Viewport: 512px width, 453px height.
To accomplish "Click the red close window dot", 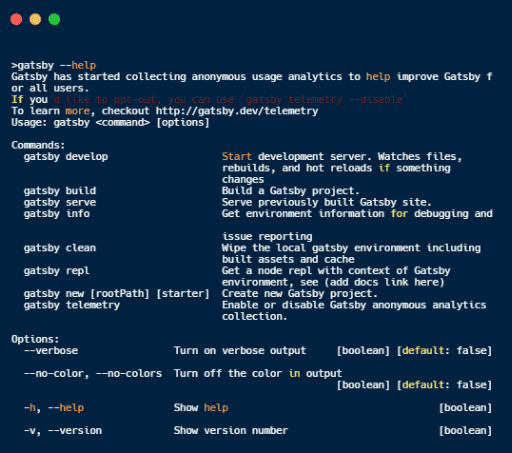I will pyautogui.click(x=16, y=19).
